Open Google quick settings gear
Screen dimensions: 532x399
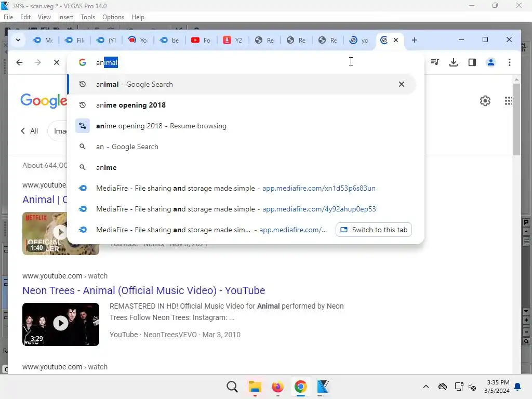coord(485,101)
